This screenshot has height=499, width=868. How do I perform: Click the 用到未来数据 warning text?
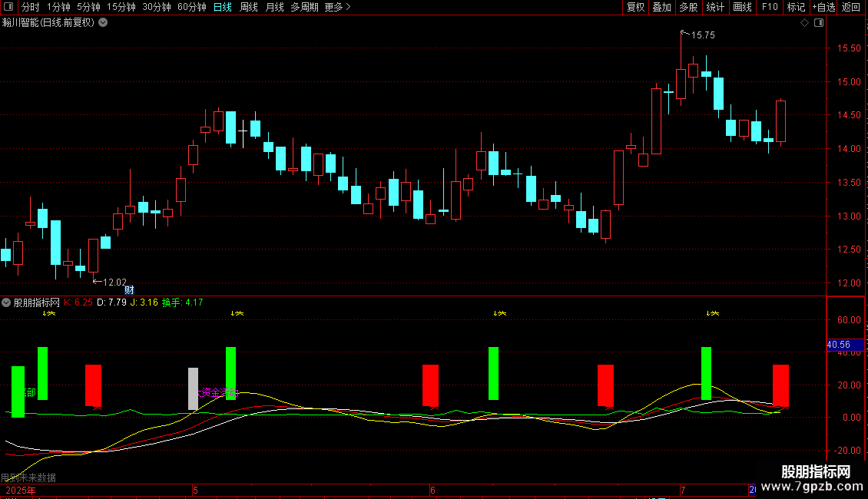pyautogui.click(x=28, y=478)
